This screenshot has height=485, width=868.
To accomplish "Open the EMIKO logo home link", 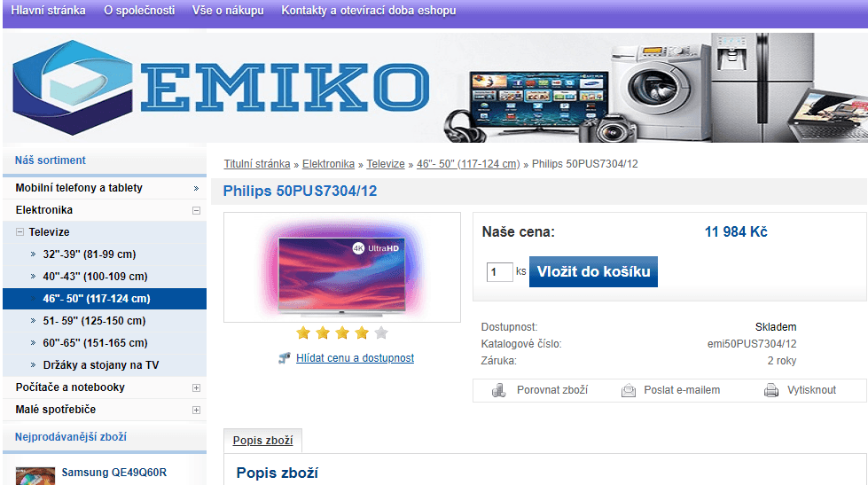I will [x=222, y=88].
